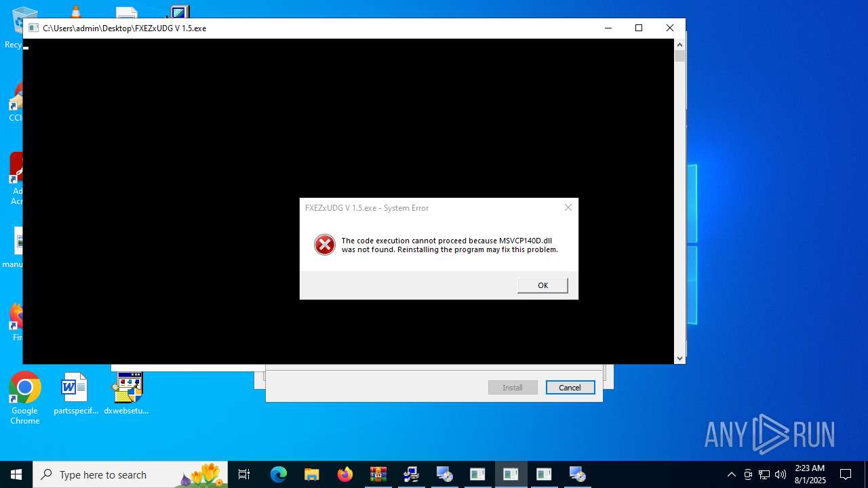Screen dimensions: 868x488
Task: Select the dxwebsetup desktop icon
Action: tap(127, 394)
